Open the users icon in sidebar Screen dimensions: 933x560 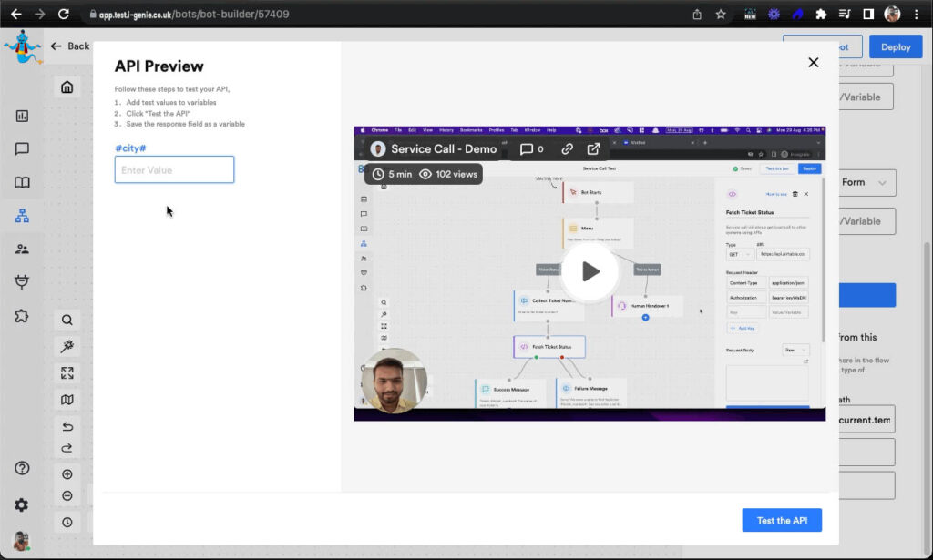pyautogui.click(x=22, y=249)
